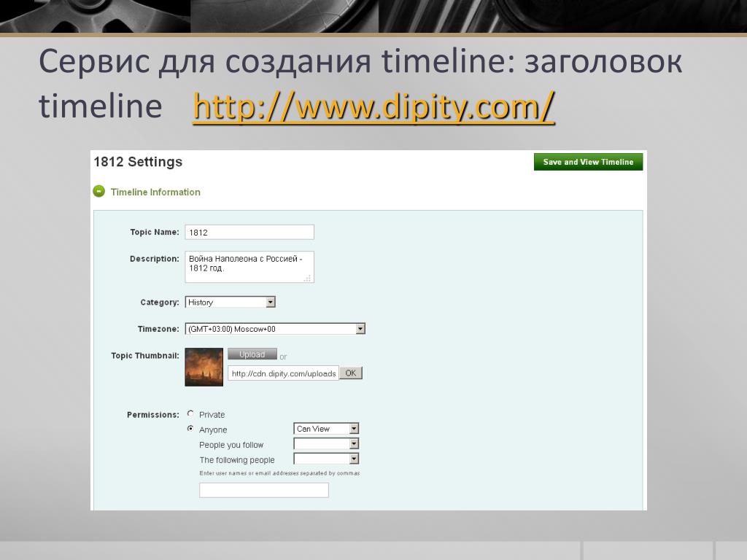Open the Timezone dropdown showing Moscow

click(275, 329)
